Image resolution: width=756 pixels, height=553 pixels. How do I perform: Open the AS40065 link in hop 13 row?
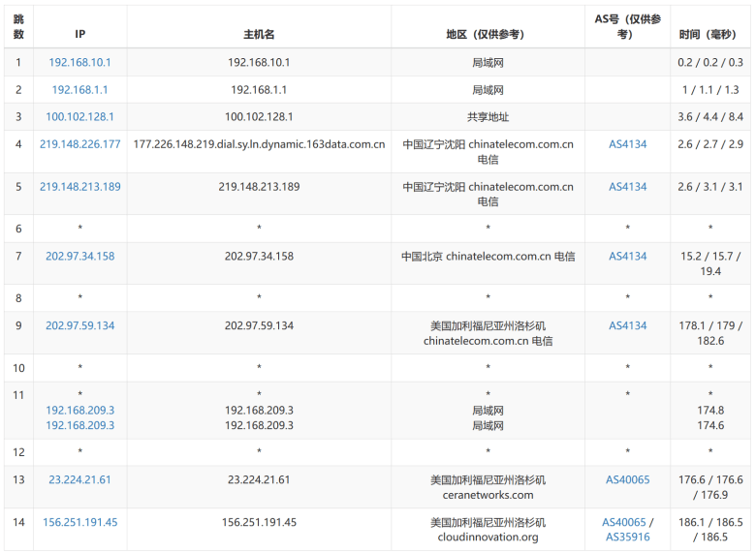[628, 479]
